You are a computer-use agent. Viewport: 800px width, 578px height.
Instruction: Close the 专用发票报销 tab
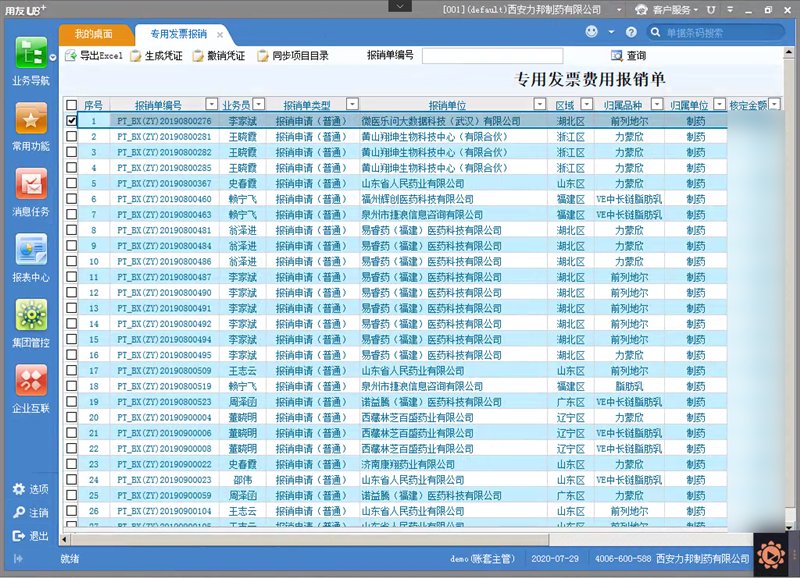tap(220, 35)
